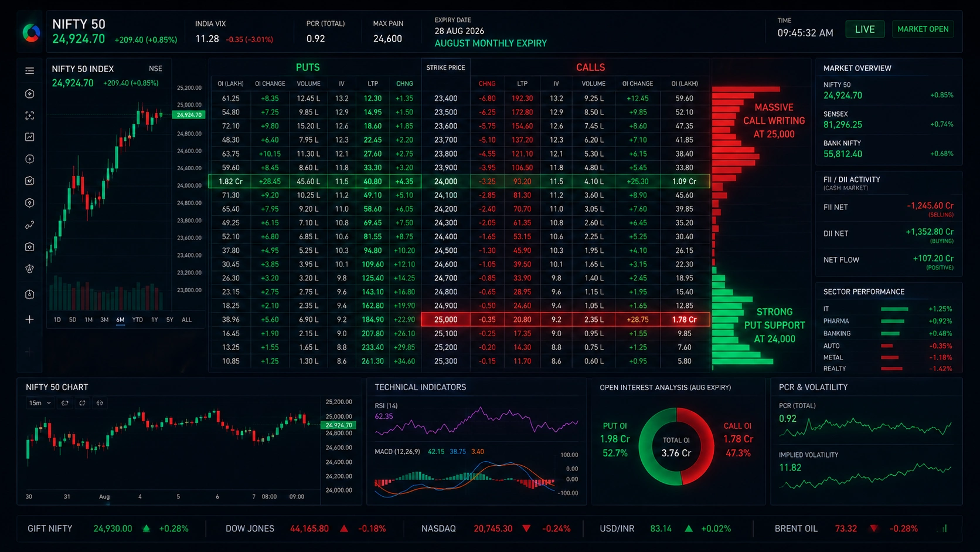Click the REALTY sector performance bar
980x552 pixels.
click(x=891, y=368)
